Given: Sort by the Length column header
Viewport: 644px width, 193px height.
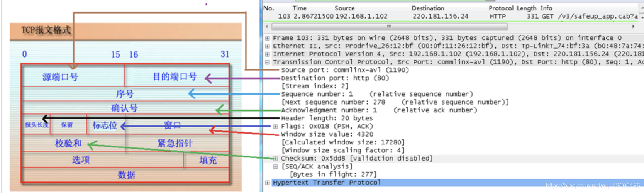Looking at the screenshot, I should click(x=527, y=8).
